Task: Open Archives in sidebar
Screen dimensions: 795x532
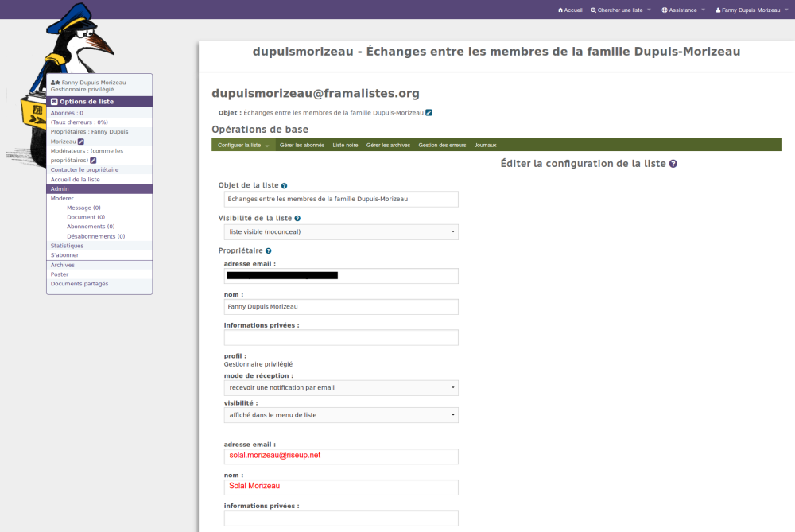Action: [x=62, y=266]
